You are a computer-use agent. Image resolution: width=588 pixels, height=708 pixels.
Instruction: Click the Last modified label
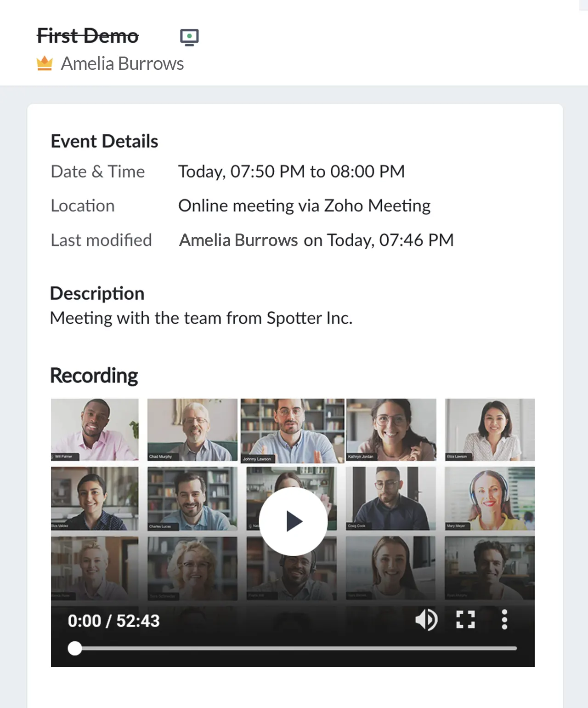101,240
